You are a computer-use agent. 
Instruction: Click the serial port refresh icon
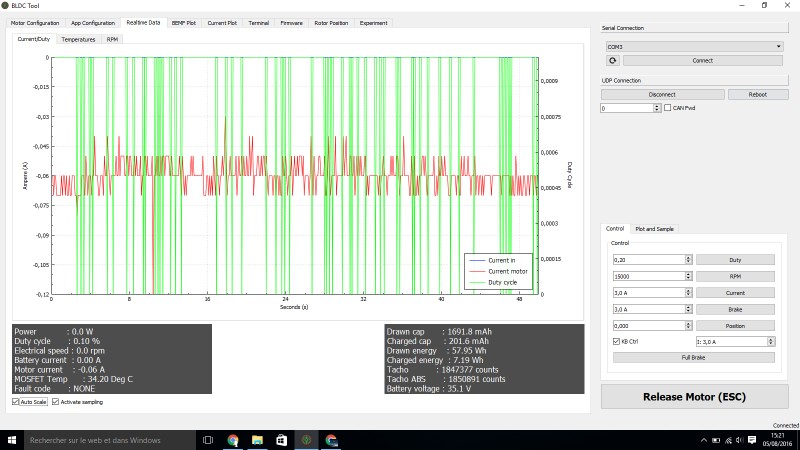click(x=611, y=60)
